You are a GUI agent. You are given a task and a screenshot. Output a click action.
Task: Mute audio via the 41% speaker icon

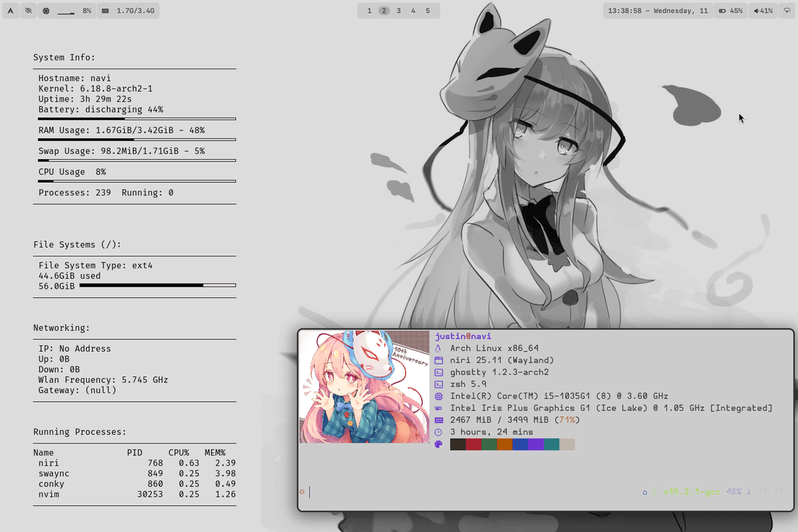(x=756, y=11)
